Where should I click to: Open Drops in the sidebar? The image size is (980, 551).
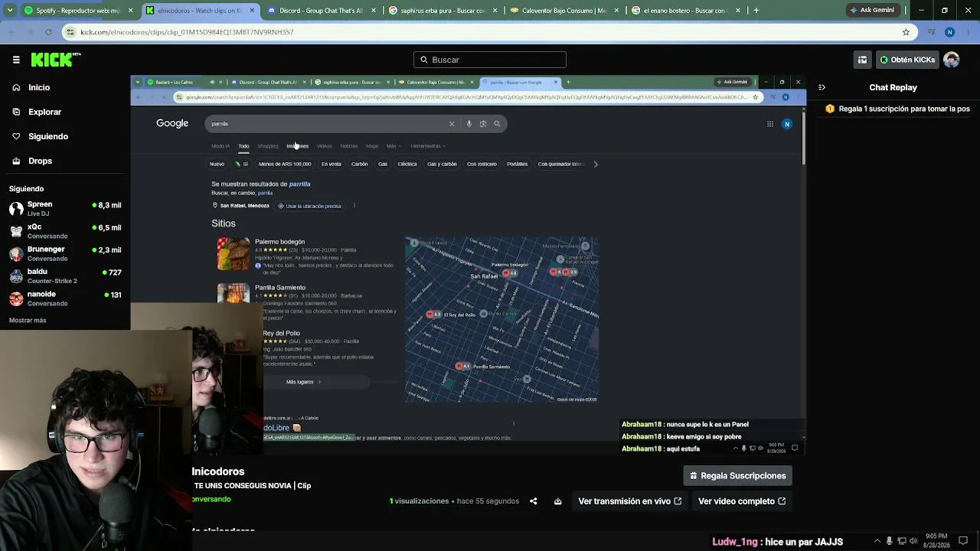click(x=40, y=161)
